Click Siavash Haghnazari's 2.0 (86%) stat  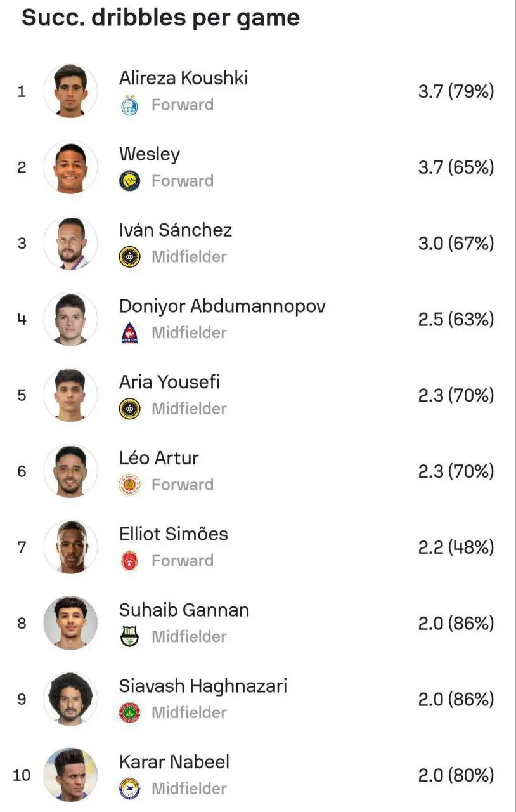tap(455, 699)
